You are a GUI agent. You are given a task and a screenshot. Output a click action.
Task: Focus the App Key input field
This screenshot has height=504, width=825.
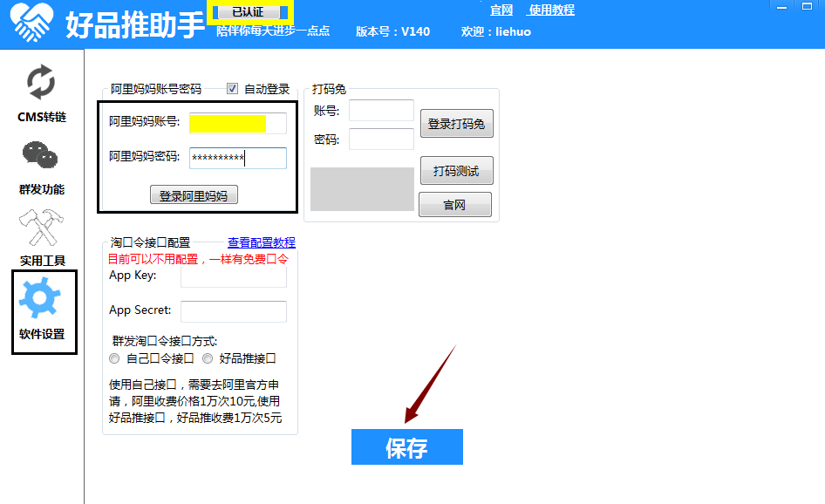pyautogui.click(x=234, y=277)
